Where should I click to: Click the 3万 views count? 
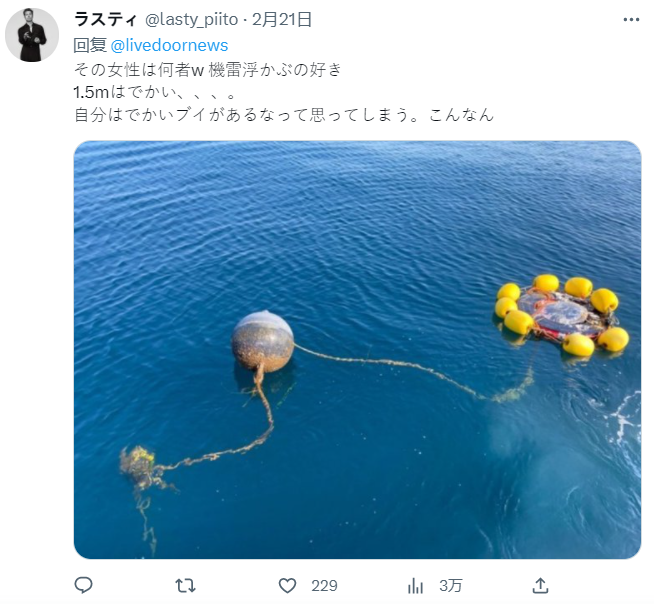[x=450, y=586]
